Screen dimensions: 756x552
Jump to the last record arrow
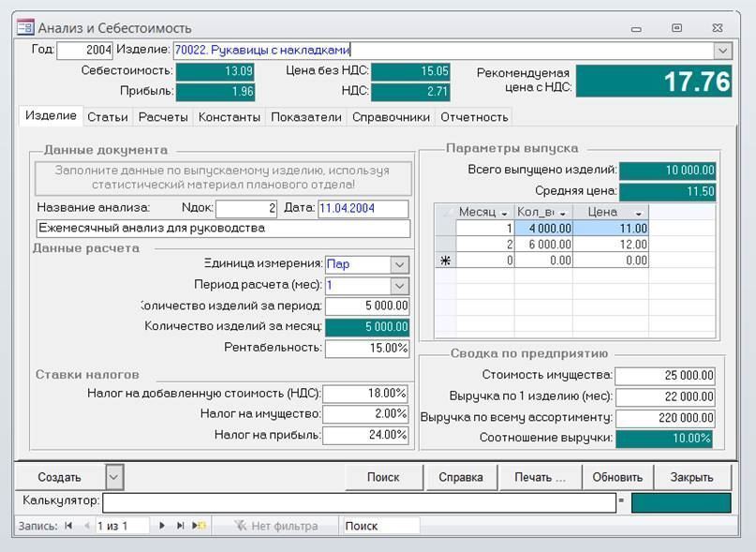[x=181, y=526]
